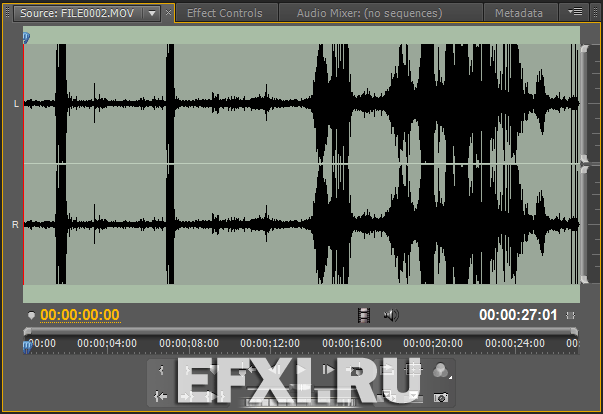Click the L channel label
The image size is (603, 414).
click(16, 104)
